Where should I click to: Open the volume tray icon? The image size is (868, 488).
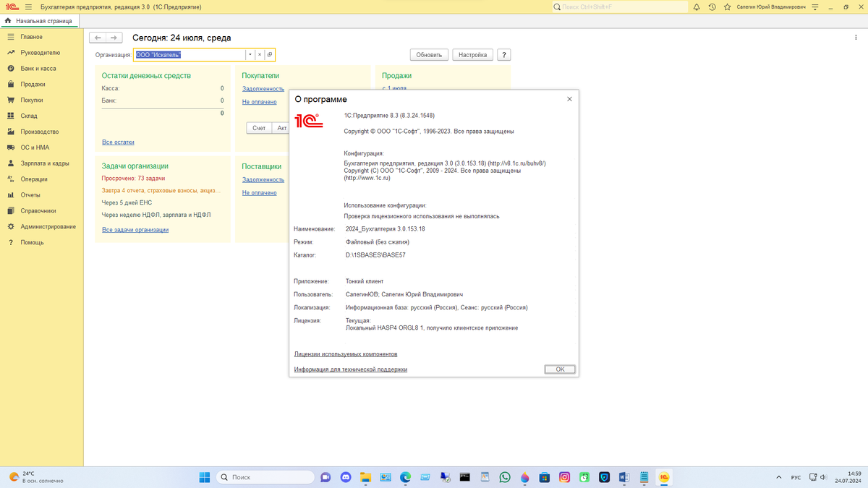(823, 477)
